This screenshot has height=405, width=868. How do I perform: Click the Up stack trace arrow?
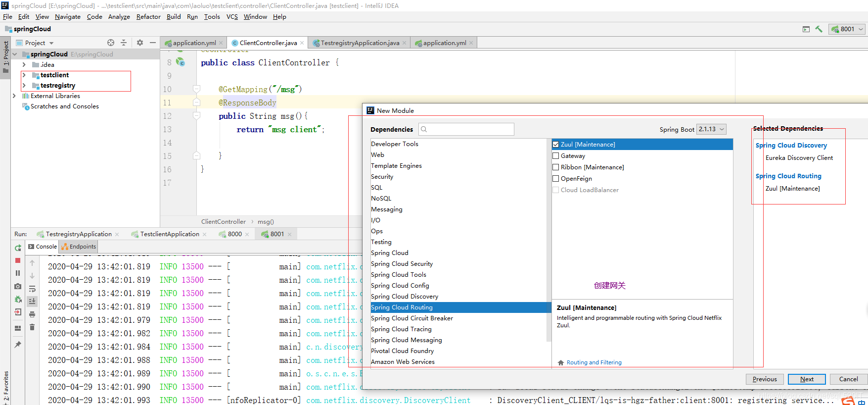(32, 263)
